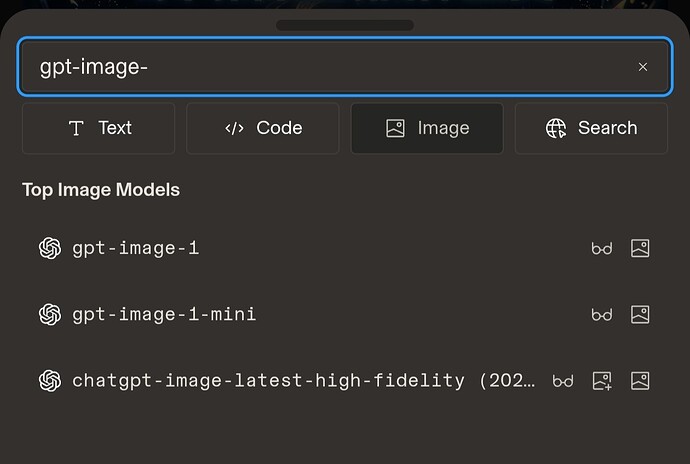Grab the sheet drag handle at top

(345, 25)
